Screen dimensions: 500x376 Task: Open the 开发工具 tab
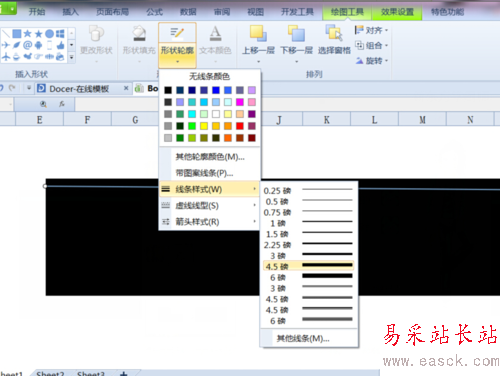click(297, 12)
